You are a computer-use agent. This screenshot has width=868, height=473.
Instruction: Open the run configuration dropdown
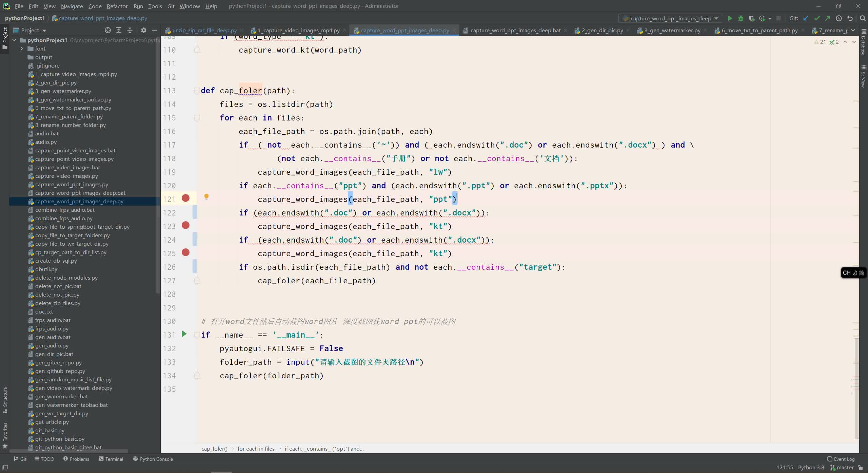pos(716,18)
